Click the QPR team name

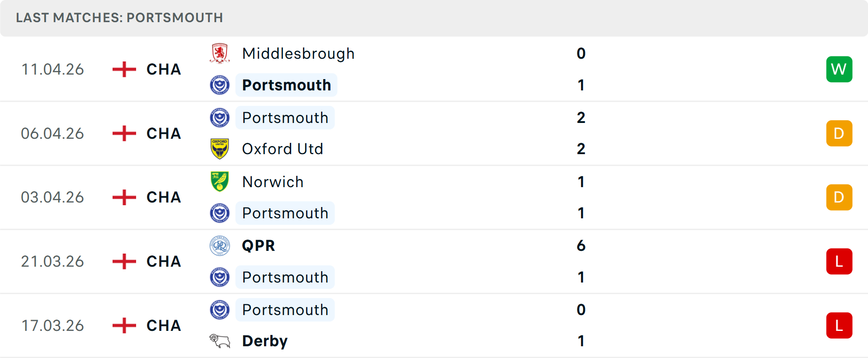point(258,246)
